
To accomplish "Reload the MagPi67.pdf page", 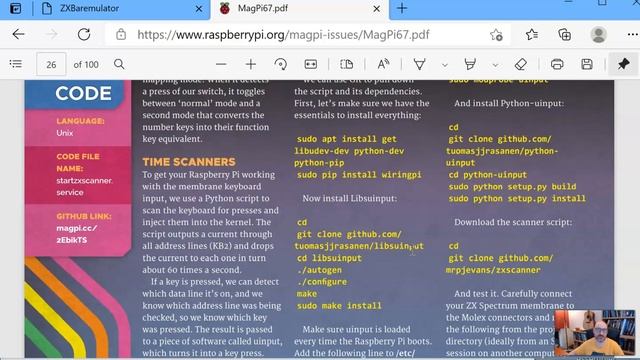I will (84, 35).
